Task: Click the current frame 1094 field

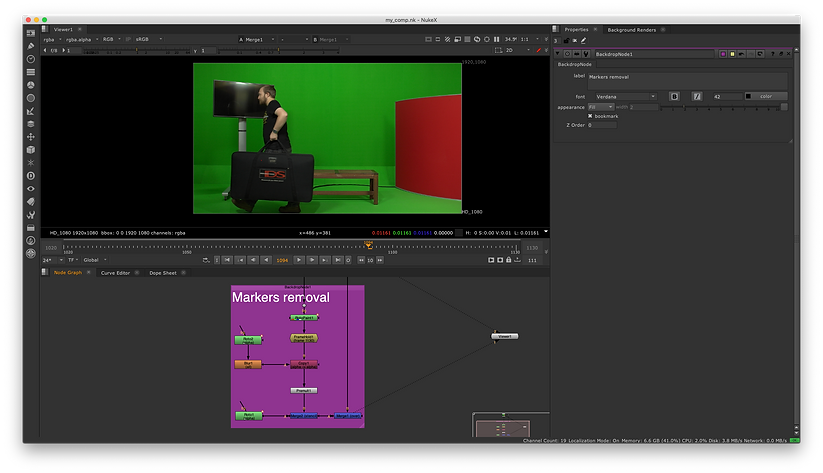Action: (282, 260)
